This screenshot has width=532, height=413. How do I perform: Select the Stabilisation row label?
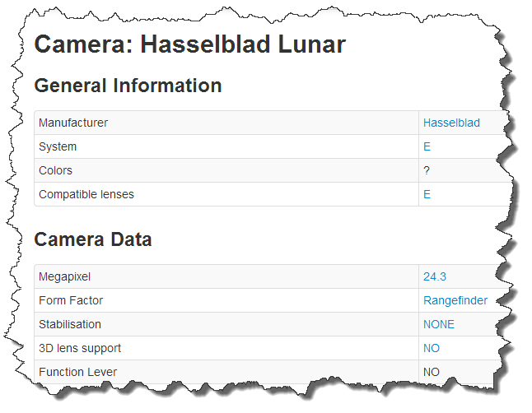(70, 324)
